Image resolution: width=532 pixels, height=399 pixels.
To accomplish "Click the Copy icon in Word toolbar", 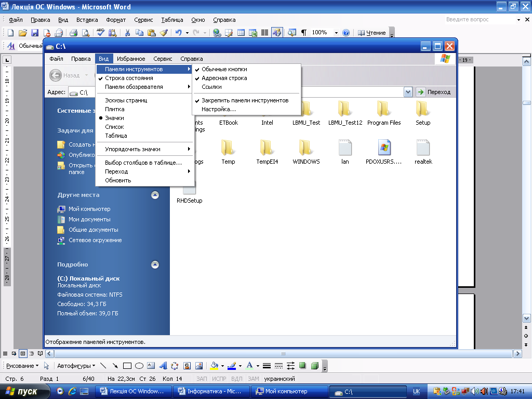I will point(139,33).
